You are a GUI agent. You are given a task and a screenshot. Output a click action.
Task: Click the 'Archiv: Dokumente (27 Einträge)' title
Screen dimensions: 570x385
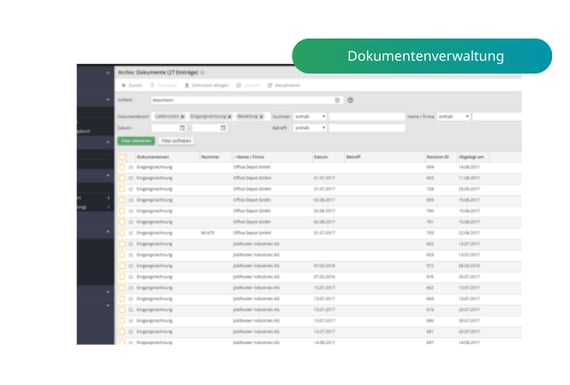tap(158, 73)
